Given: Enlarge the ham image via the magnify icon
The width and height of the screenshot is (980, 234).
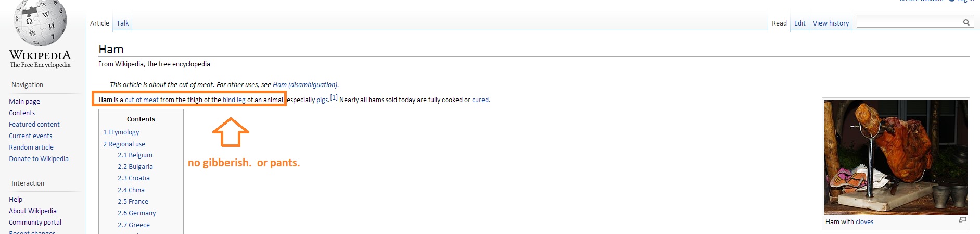Looking at the screenshot, I should pos(962,220).
